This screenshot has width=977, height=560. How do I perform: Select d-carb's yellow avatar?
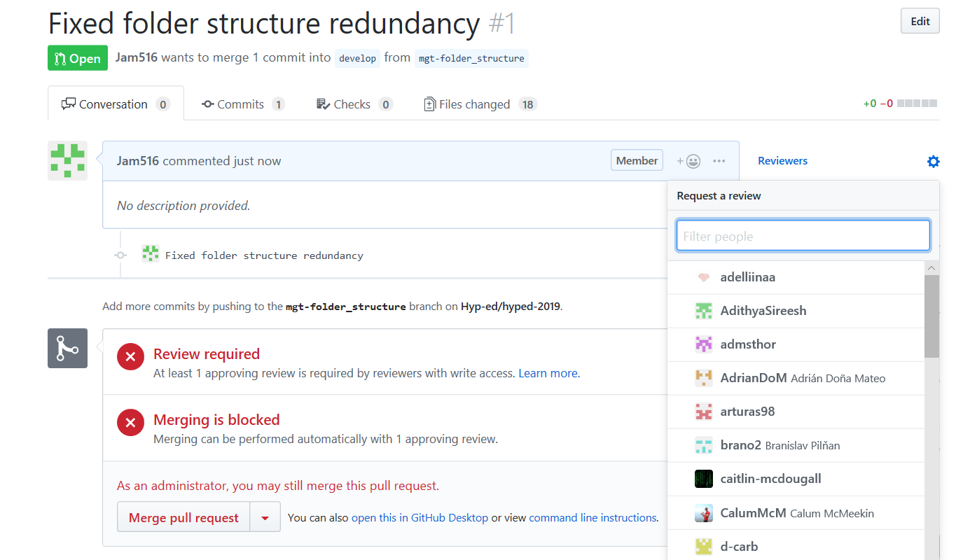(x=704, y=547)
